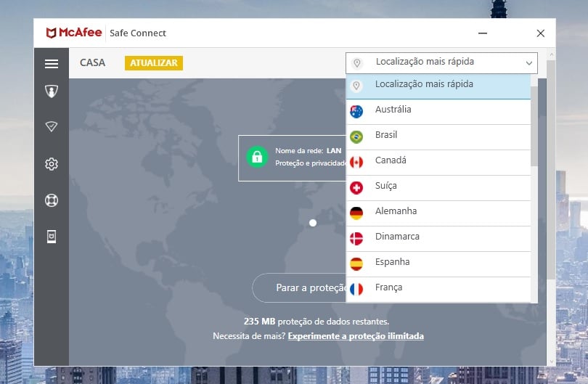Select Localização mais rápida list option
Viewport: 588px width, 384px height.
coord(438,86)
